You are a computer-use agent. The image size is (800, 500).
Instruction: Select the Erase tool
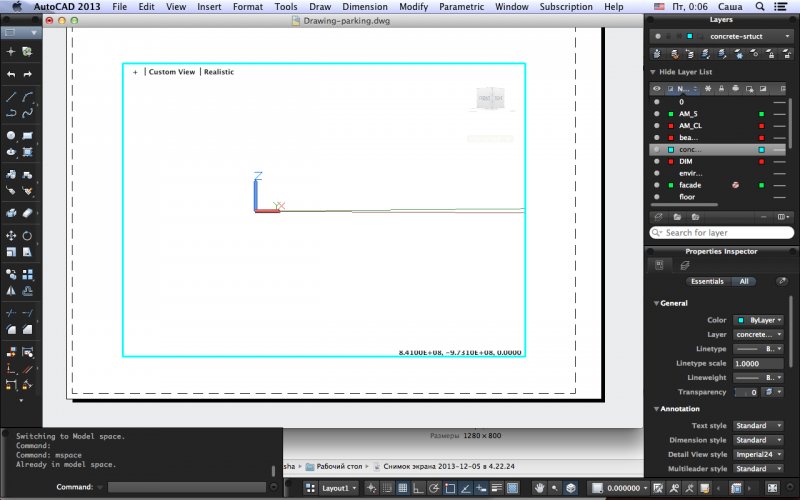pos(28,213)
